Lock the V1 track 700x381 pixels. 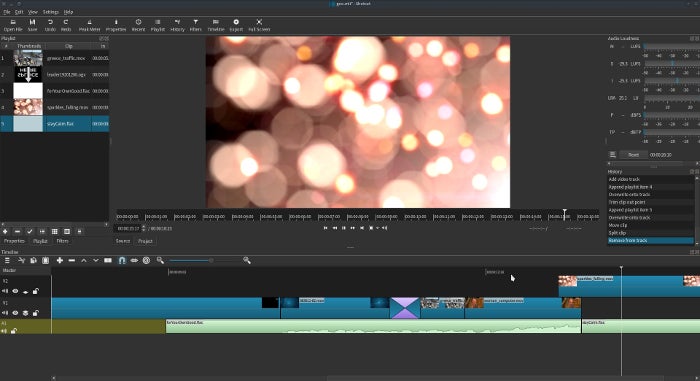point(35,313)
